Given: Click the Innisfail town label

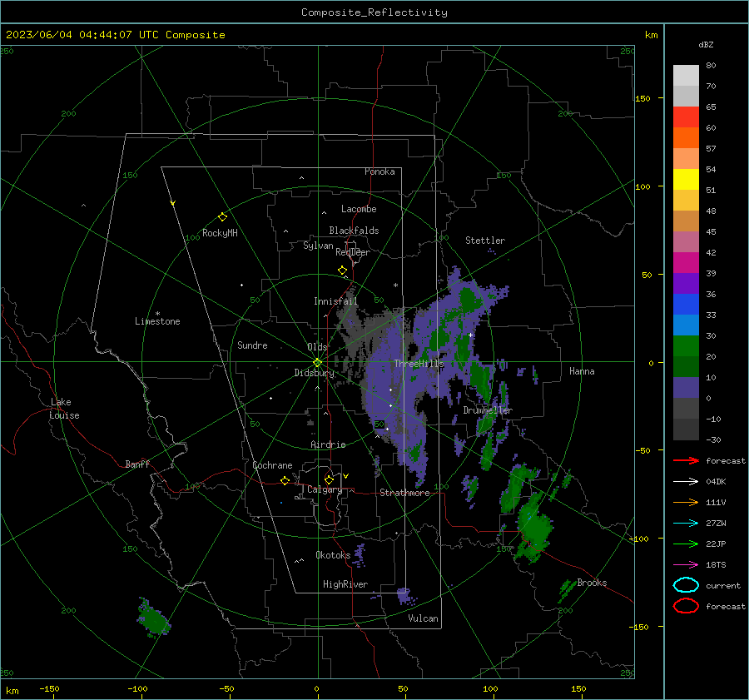Looking at the screenshot, I should tap(335, 301).
